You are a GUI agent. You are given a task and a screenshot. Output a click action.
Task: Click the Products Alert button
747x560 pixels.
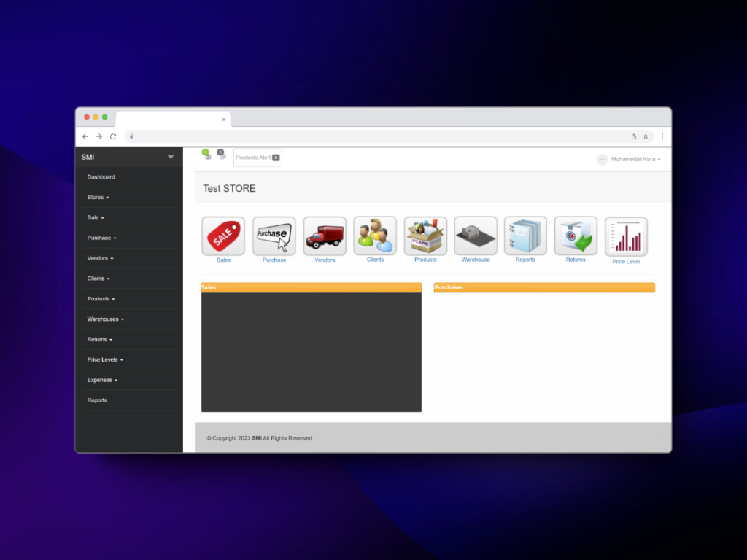point(258,157)
